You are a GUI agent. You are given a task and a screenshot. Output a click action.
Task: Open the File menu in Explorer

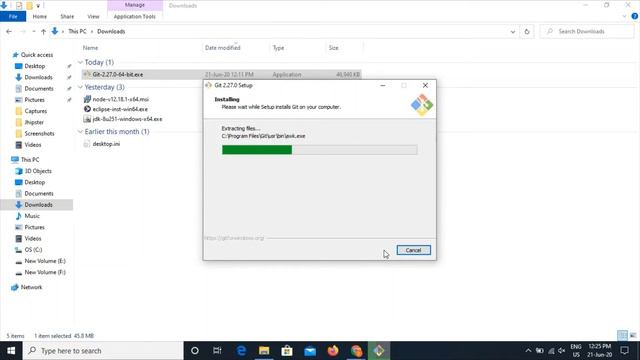(x=13, y=16)
